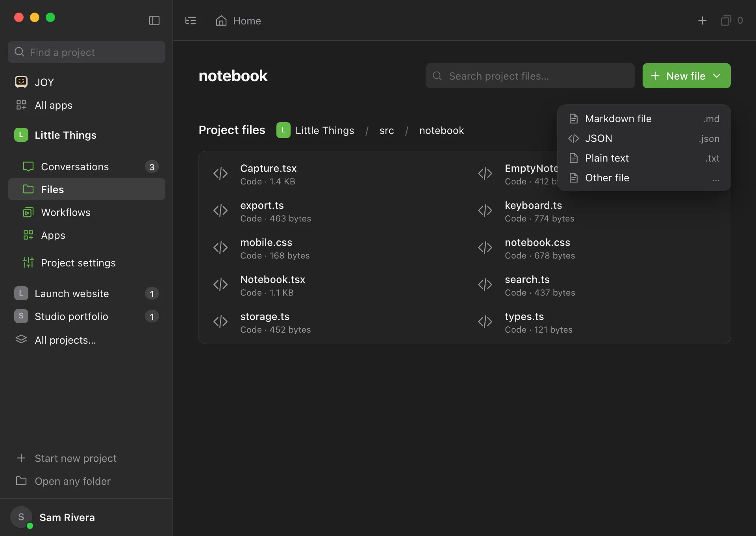
Task: Click the Conversations chat bubble icon
Action: pyautogui.click(x=28, y=167)
